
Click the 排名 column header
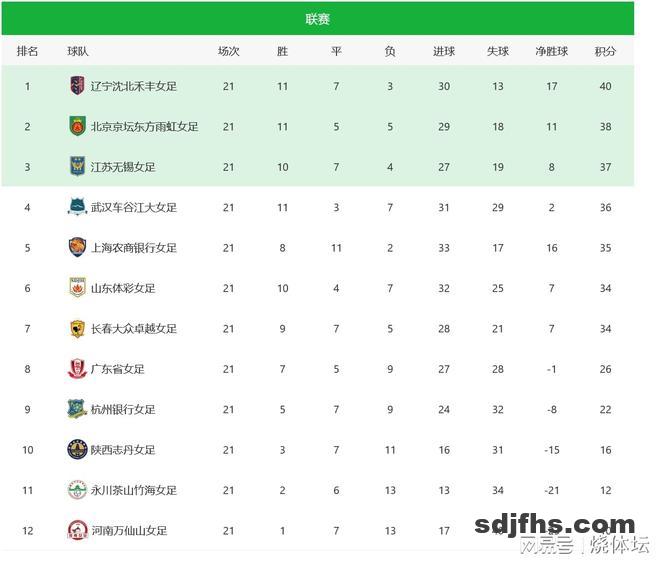coord(28,51)
